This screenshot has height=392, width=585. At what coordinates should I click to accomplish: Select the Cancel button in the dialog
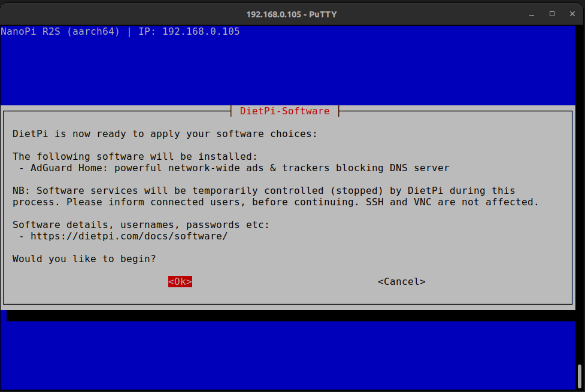tap(401, 282)
